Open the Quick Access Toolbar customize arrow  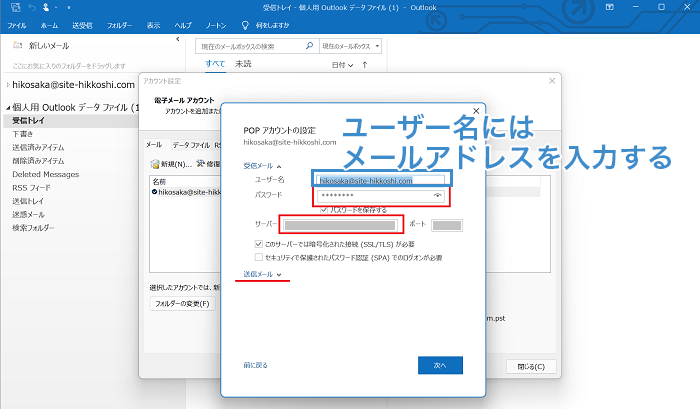point(69,8)
